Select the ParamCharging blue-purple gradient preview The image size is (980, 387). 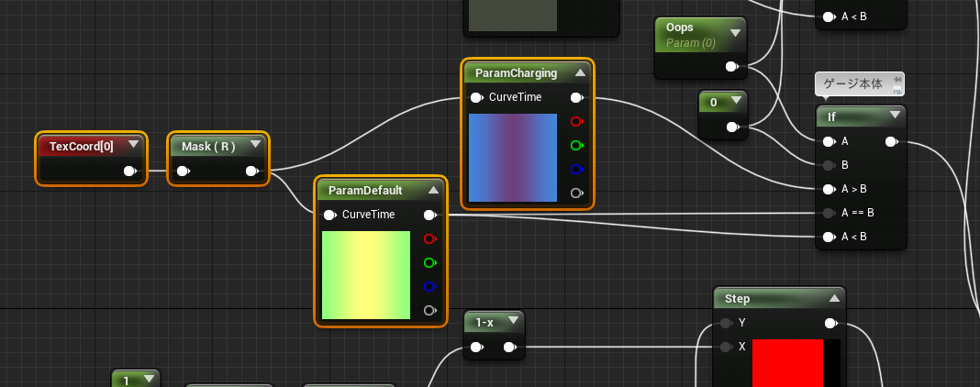pyautogui.click(x=513, y=158)
